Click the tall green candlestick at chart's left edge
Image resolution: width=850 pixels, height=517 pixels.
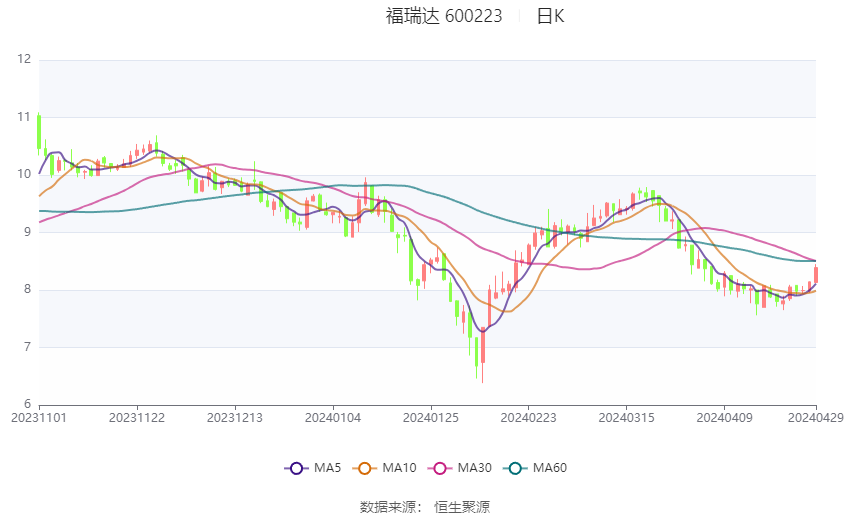[39, 132]
